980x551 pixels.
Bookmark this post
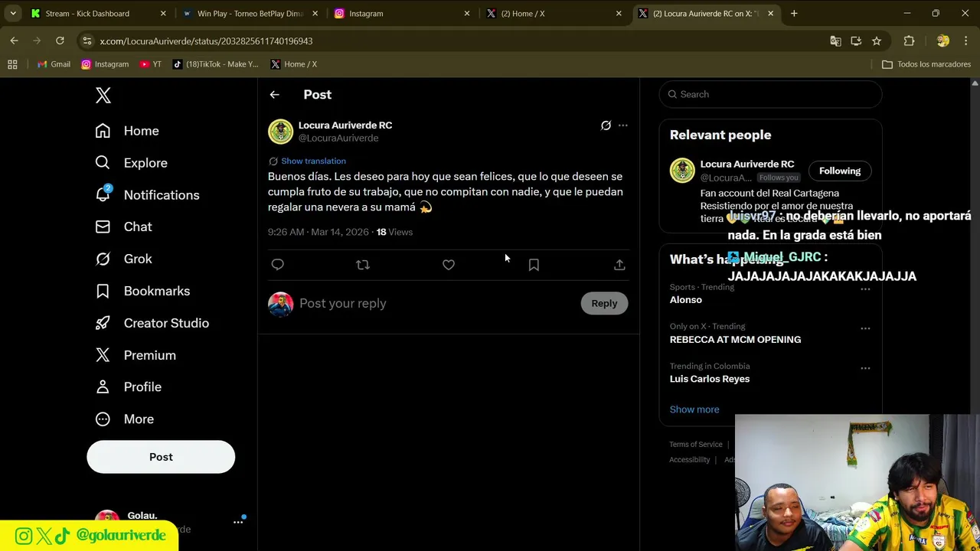click(x=534, y=265)
